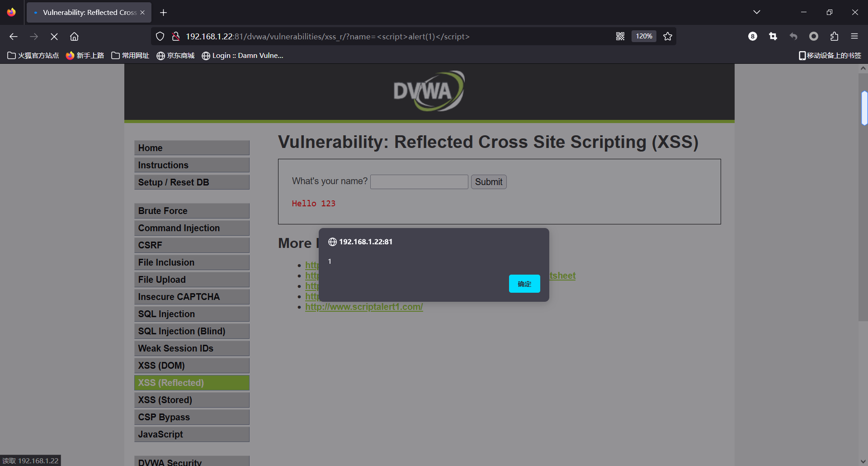Open the Extensions puzzle piece menu
Image resolution: width=868 pixels, height=466 pixels.
(x=834, y=37)
